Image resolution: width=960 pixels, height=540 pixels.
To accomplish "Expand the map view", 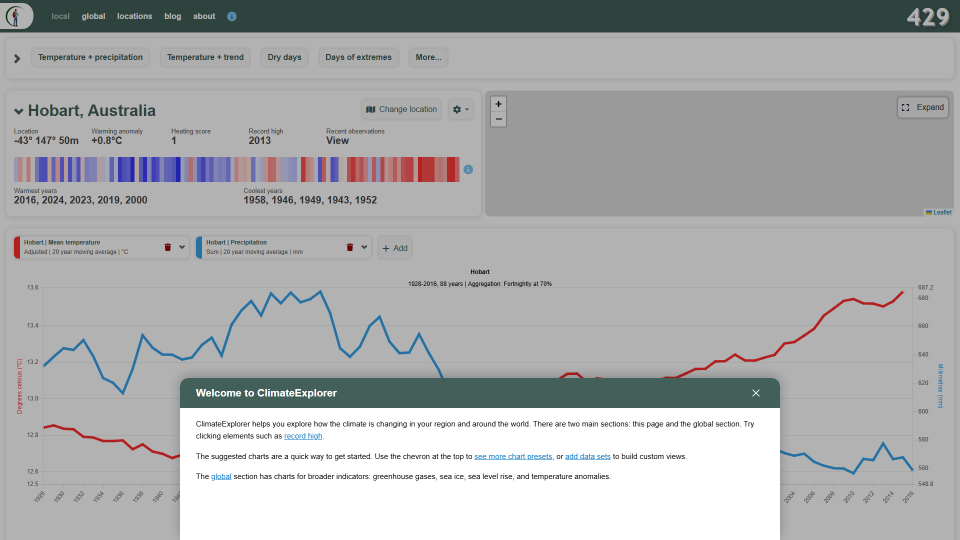I will (923, 107).
